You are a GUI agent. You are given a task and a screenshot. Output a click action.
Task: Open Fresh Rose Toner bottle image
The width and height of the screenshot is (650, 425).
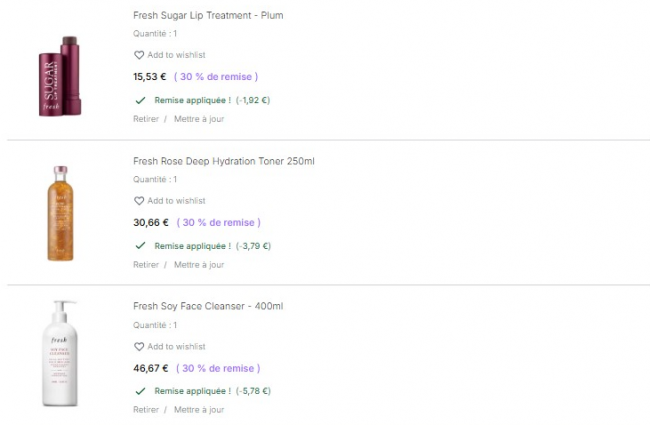click(x=60, y=214)
